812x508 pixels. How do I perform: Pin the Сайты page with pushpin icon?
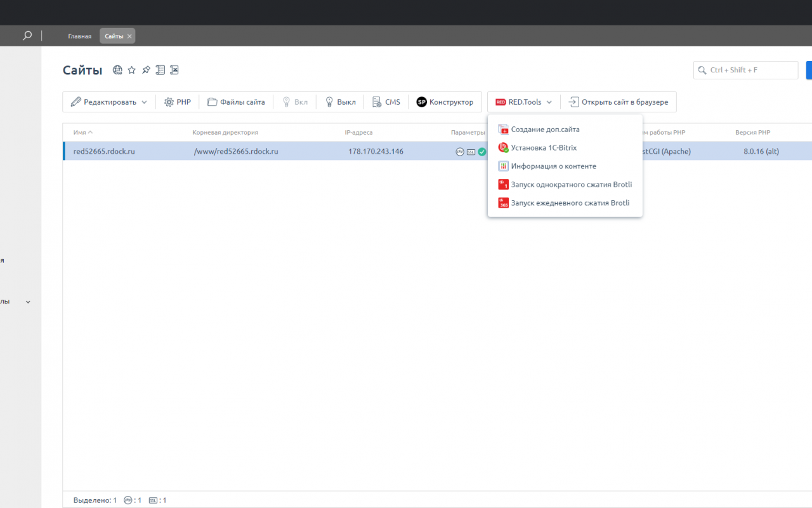click(x=146, y=70)
